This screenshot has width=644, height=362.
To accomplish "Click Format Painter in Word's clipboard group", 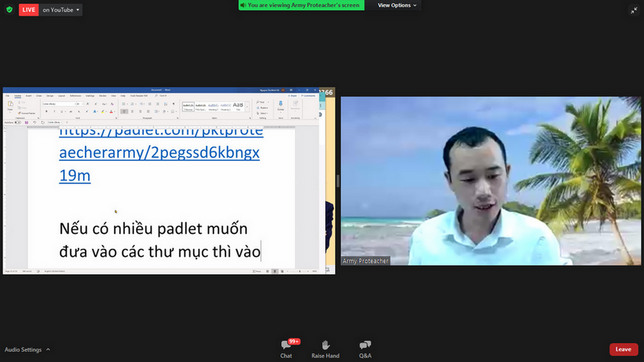I will pos(27,113).
